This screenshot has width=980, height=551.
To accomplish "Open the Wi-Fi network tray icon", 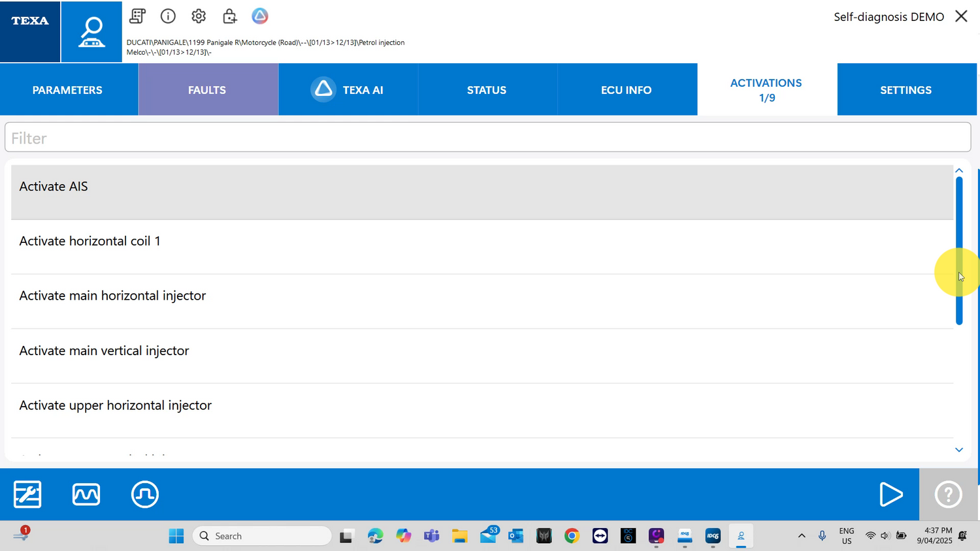I will [x=870, y=536].
